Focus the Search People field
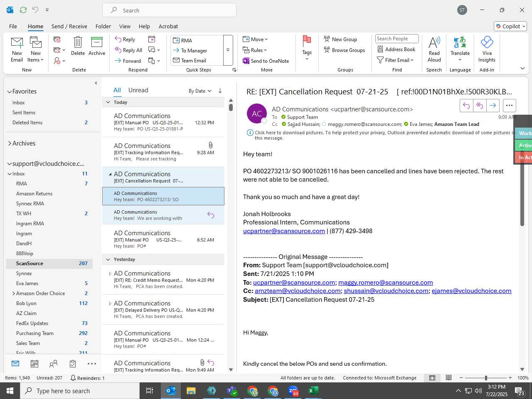The width and height of the screenshot is (532, 399). [397, 39]
